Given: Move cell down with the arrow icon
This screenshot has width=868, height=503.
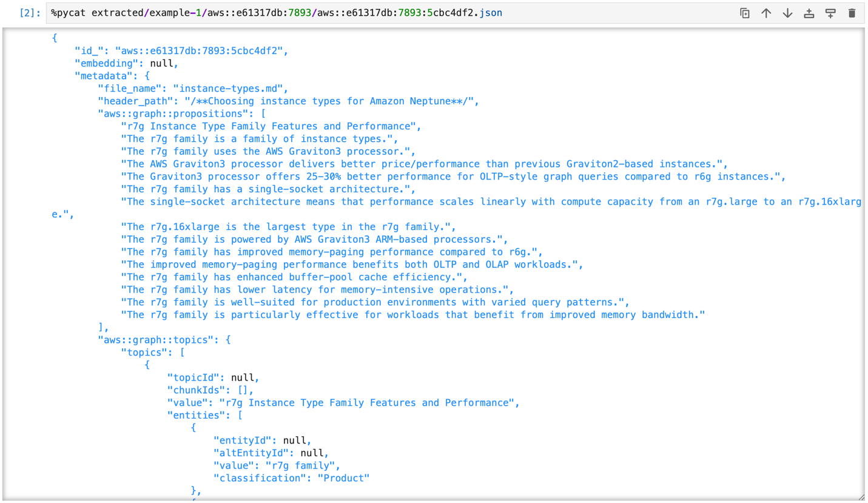Looking at the screenshot, I should point(787,13).
